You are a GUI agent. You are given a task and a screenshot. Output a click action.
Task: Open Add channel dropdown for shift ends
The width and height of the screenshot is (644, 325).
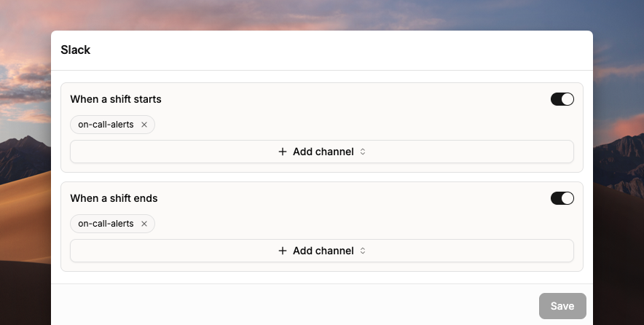[322, 251]
